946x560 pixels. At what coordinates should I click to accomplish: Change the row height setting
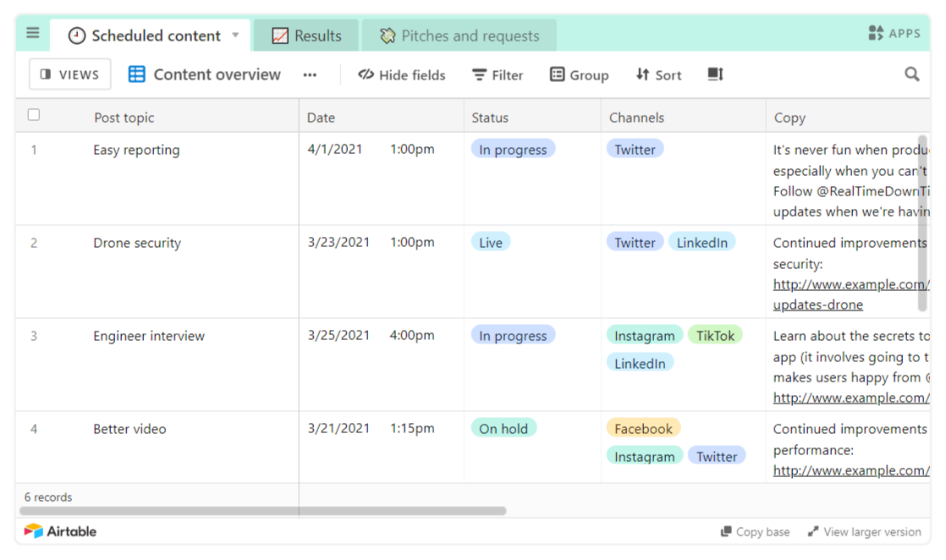[715, 74]
